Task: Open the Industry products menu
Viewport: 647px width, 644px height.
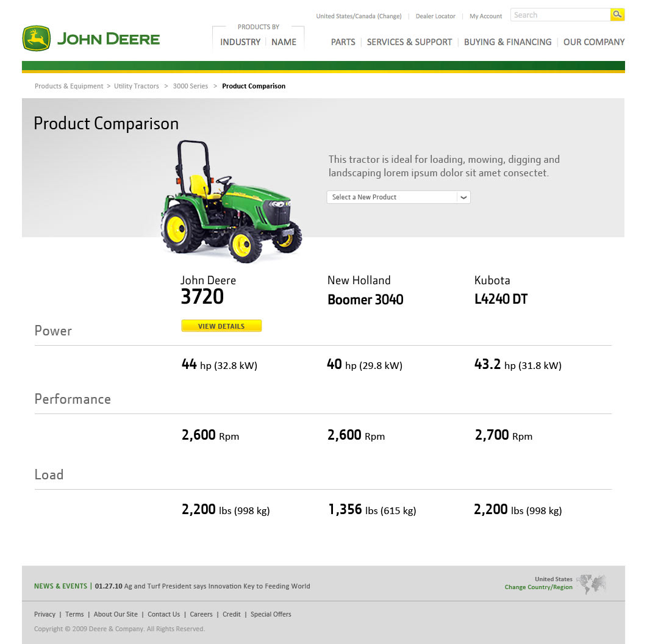Action: point(240,42)
